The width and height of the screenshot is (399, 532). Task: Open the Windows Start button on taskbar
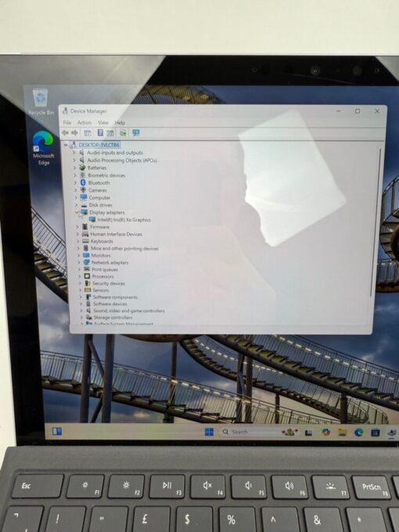(210, 432)
